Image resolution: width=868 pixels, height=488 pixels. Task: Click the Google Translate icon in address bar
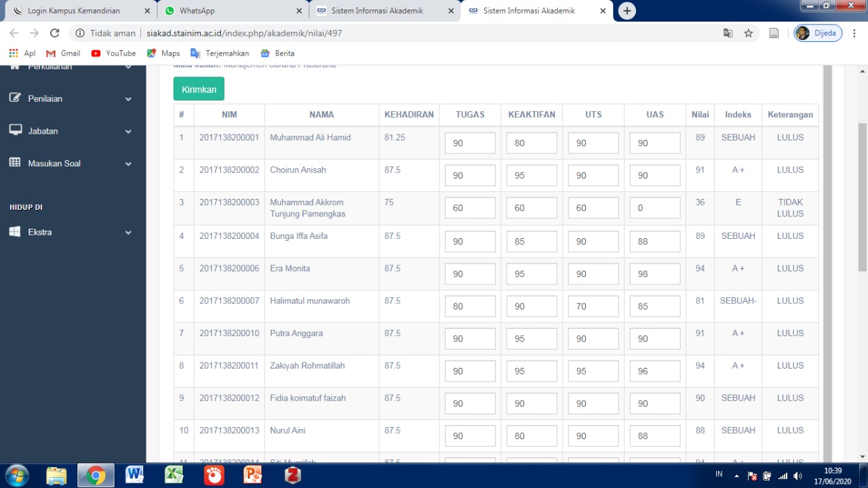click(x=728, y=33)
